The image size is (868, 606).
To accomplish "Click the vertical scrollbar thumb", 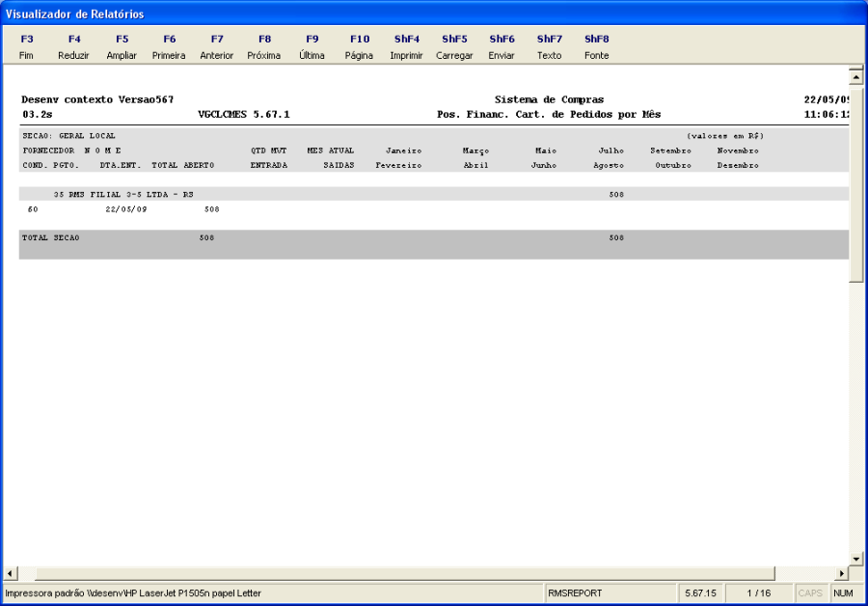I will pos(855,184).
